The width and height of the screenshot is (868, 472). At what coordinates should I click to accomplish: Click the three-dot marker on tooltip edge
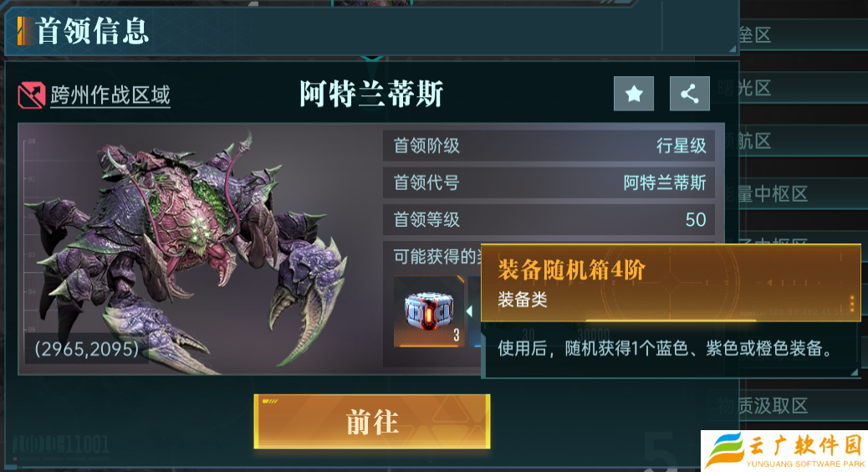click(x=852, y=304)
